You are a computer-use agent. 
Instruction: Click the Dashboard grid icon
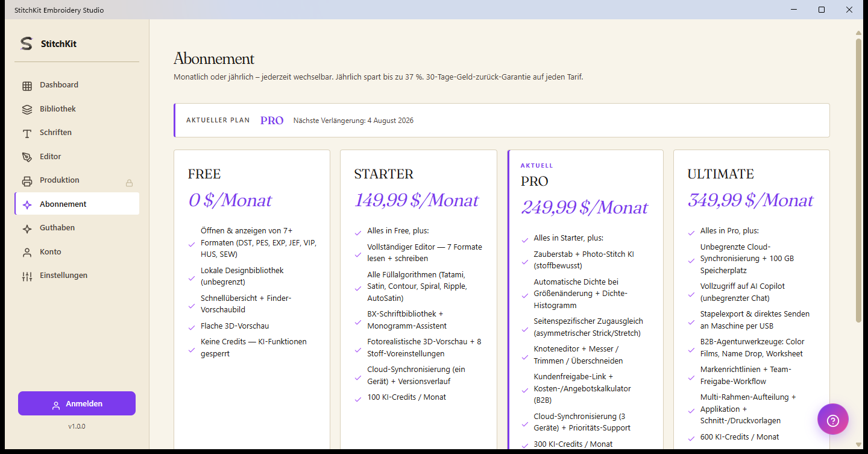coord(27,86)
